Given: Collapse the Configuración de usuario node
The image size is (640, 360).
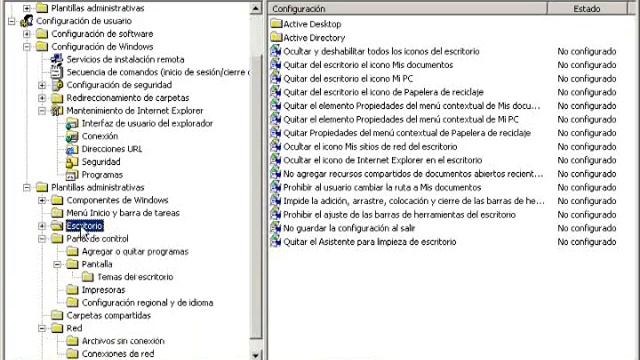Looking at the screenshot, I should (x=12, y=21).
